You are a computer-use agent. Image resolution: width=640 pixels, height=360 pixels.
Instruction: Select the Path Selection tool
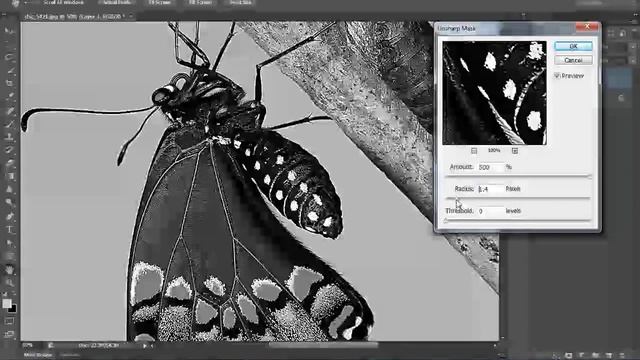pos(9,243)
